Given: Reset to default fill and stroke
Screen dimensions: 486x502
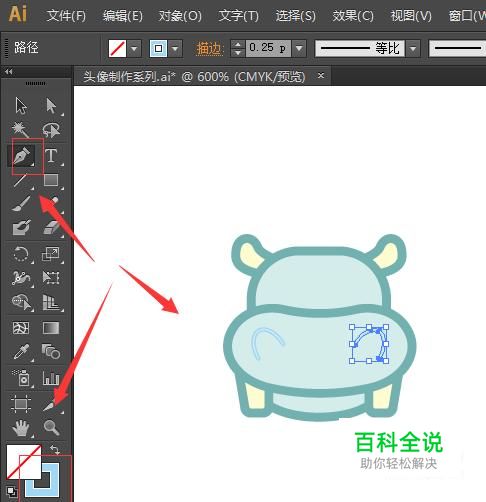Looking at the screenshot, I should [x=12, y=491].
